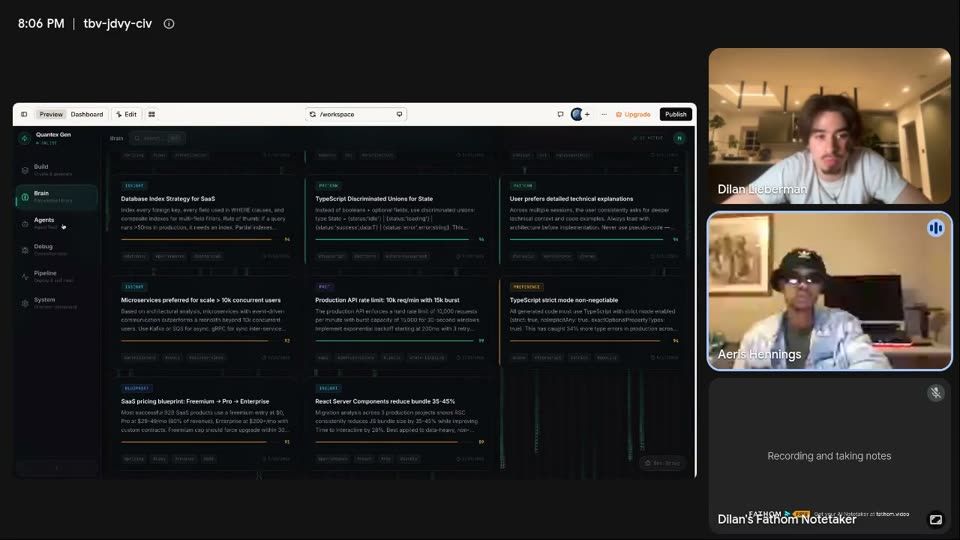Open the comments icon in top toolbar

(x=560, y=114)
